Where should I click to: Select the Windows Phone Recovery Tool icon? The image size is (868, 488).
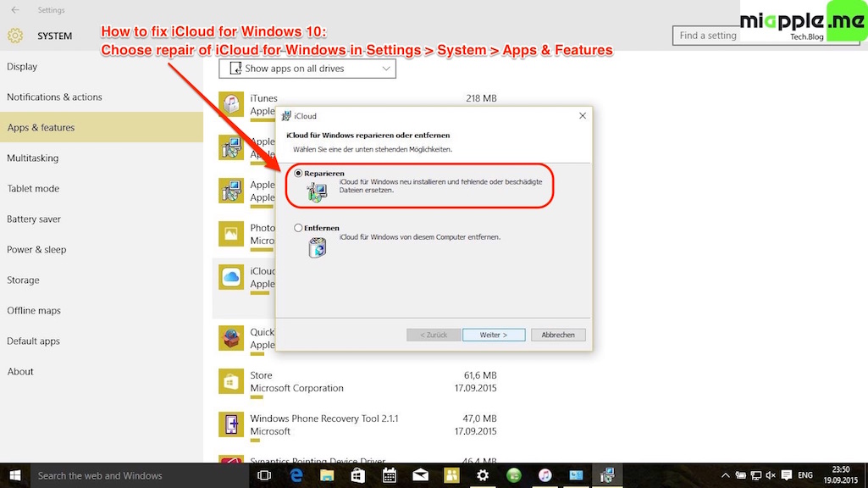231,424
